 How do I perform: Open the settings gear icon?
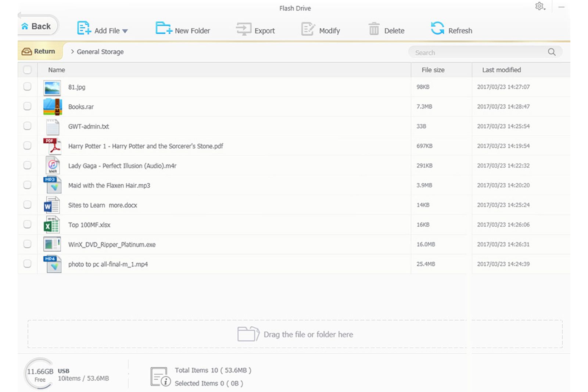coord(539,6)
